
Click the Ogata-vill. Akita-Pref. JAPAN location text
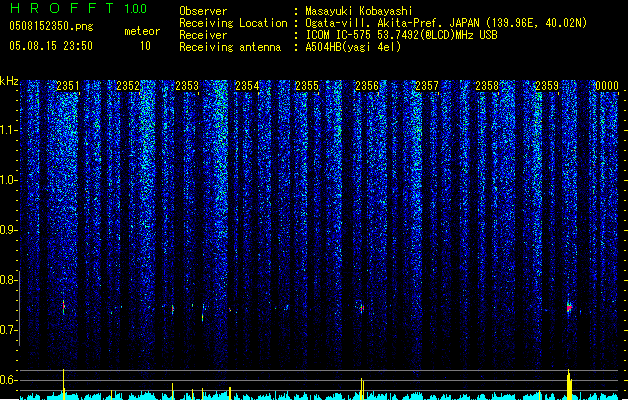coord(446,23)
